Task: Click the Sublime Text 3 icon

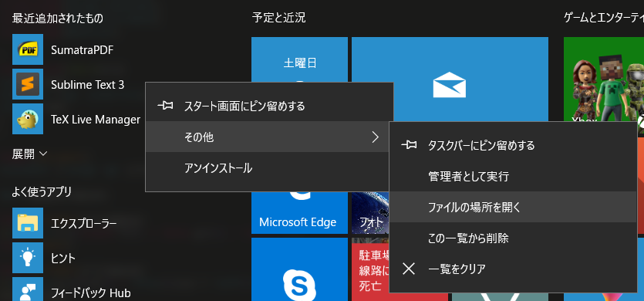Action: tap(28, 84)
